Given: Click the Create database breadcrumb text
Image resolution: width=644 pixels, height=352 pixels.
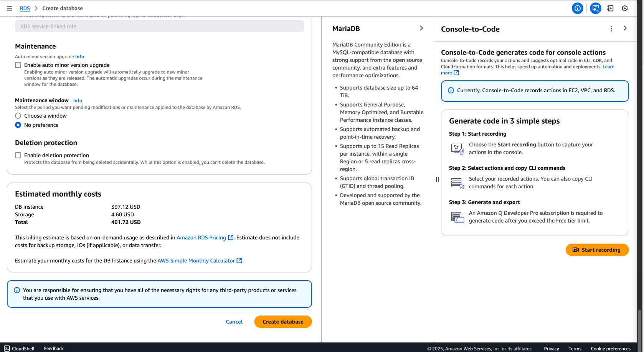Looking at the screenshot, I should pos(63,8).
